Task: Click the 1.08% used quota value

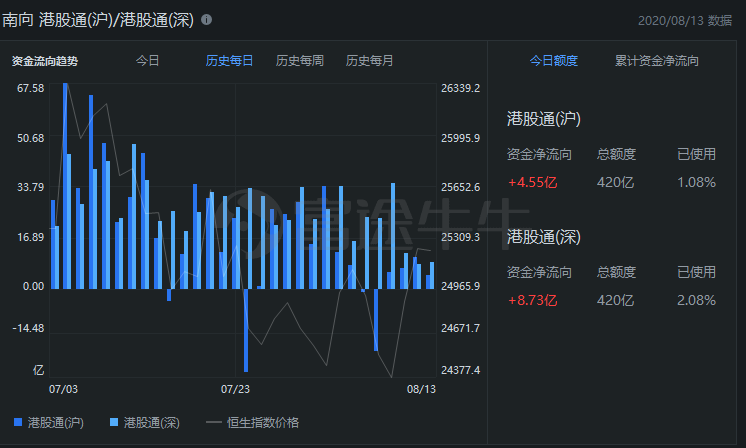Action: pos(696,183)
